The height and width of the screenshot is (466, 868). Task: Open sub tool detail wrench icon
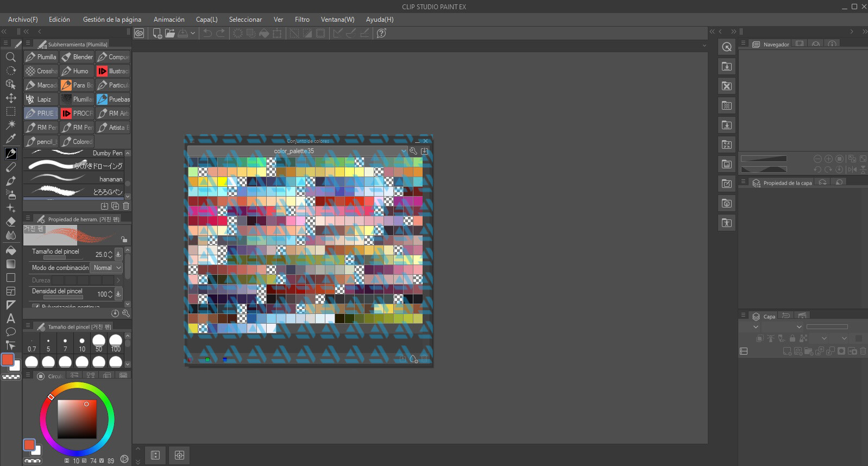126,313
